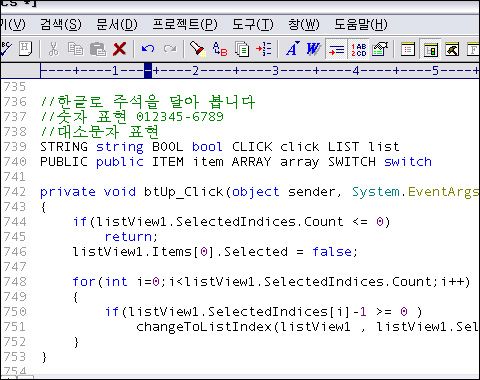The width and height of the screenshot is (480, 380).
Task: Copy selection using the toolbar copy icon
Action: point(75,49)
